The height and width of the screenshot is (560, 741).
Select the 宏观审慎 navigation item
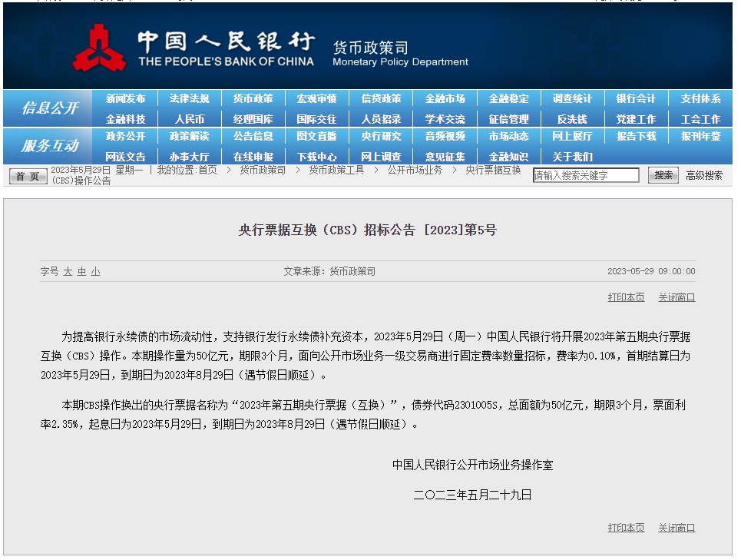point(316,99)
